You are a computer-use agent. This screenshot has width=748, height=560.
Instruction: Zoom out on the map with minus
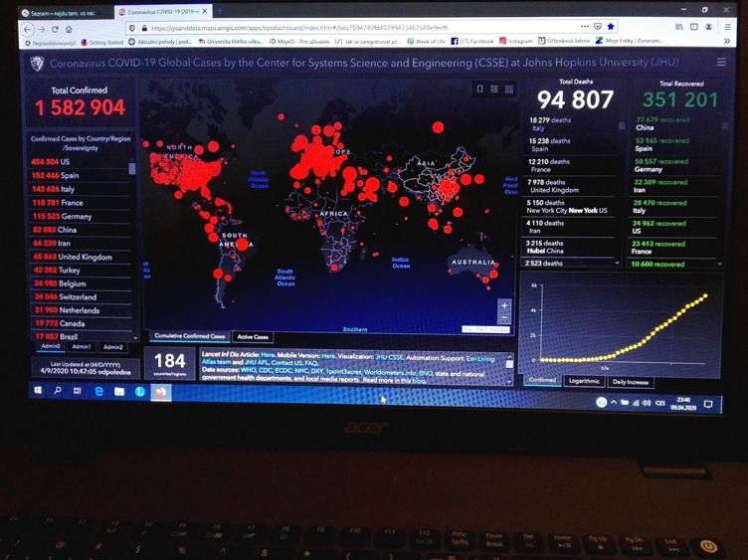504,317
